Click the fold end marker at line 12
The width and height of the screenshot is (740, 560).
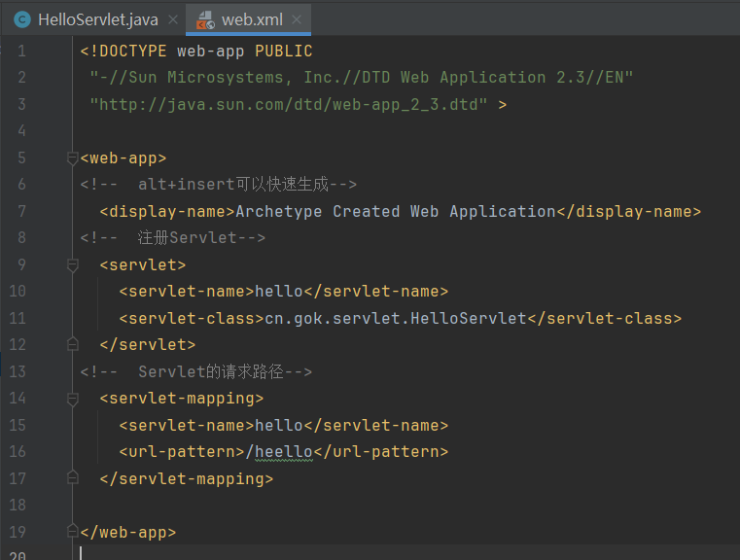72,344
